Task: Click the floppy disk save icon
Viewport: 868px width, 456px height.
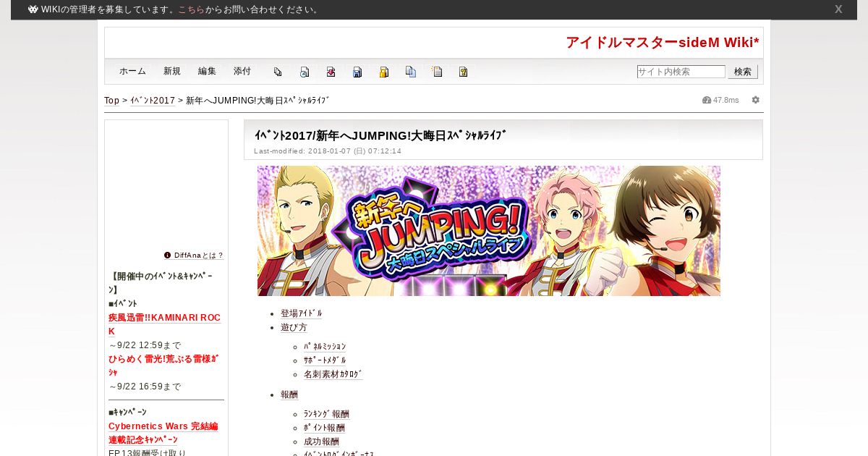Action: click(357, 72)
